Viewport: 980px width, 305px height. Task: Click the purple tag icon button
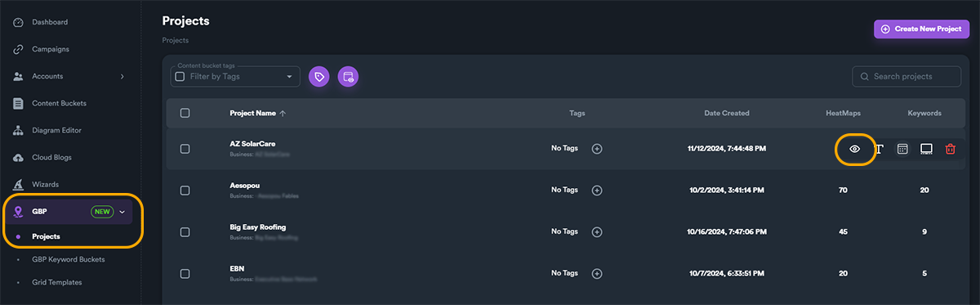click(319, 77)
